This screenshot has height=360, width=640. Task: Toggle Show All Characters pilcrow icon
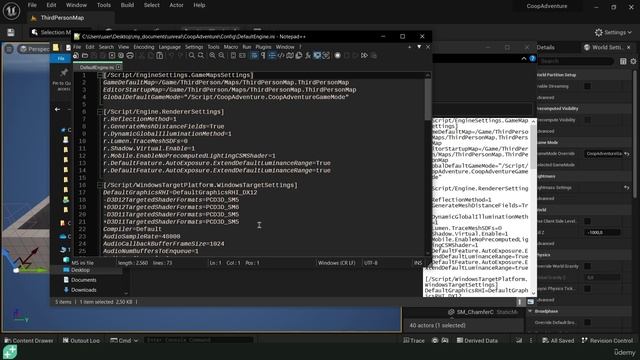(263, 56)
